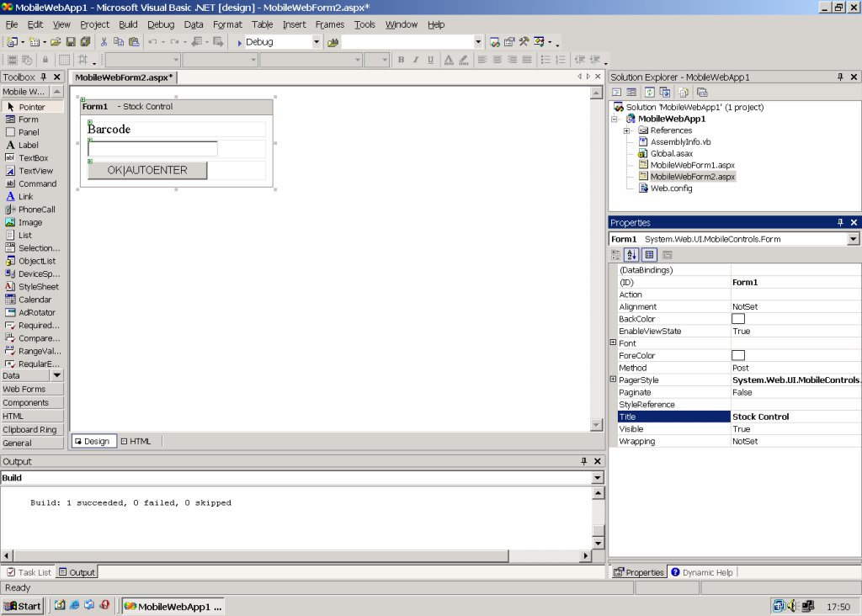
Task: Expand the Font property group
Action: click(x=613, y=343)
